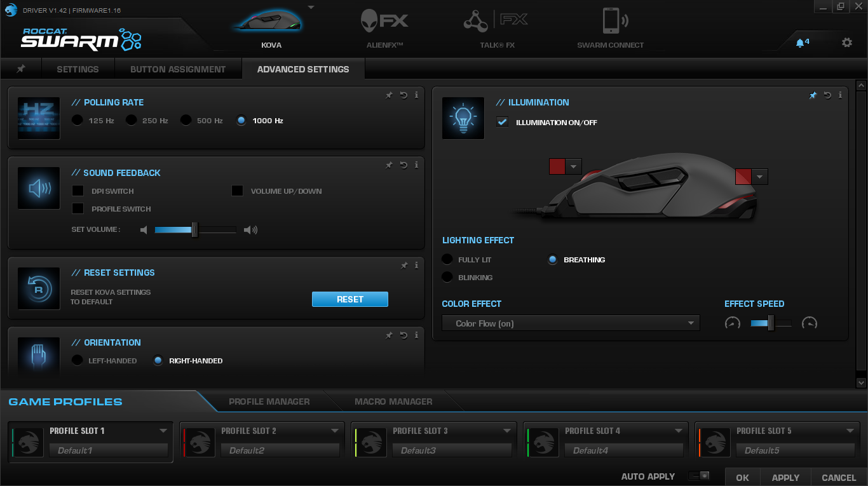Enable Volume Up/Down sound feedback
The width and height of the screenshot is (868, 486).
[237, 191]
